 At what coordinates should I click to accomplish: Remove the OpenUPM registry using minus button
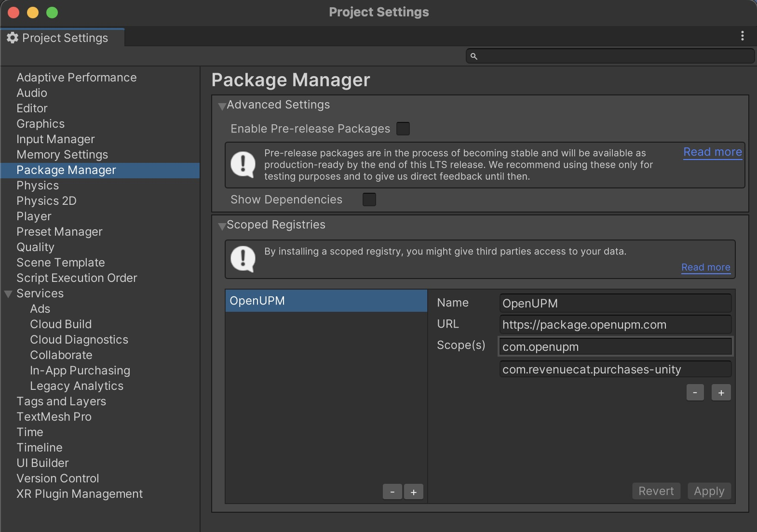click(392, 492)
